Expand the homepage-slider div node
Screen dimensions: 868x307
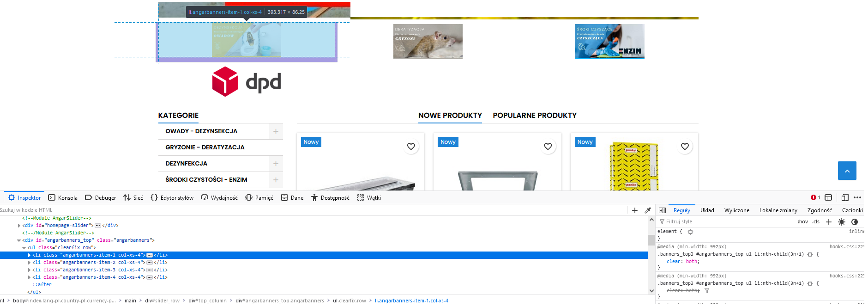(x=19, y=226)
